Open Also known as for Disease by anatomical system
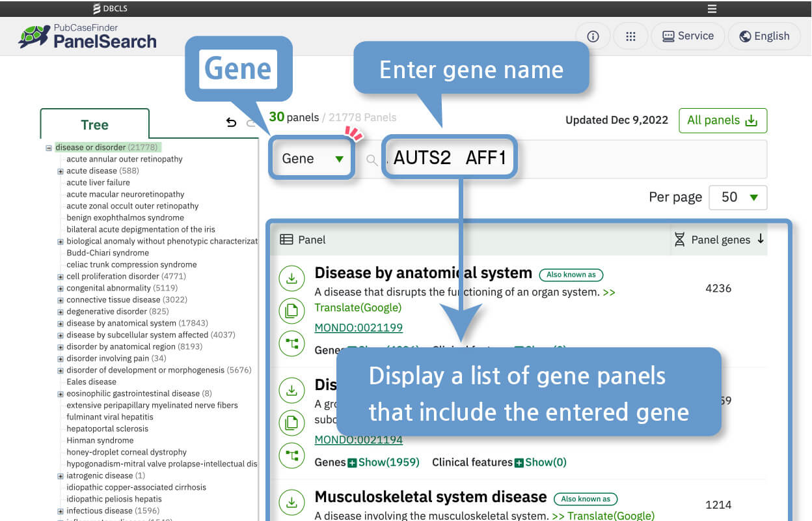 coord(571,275)
